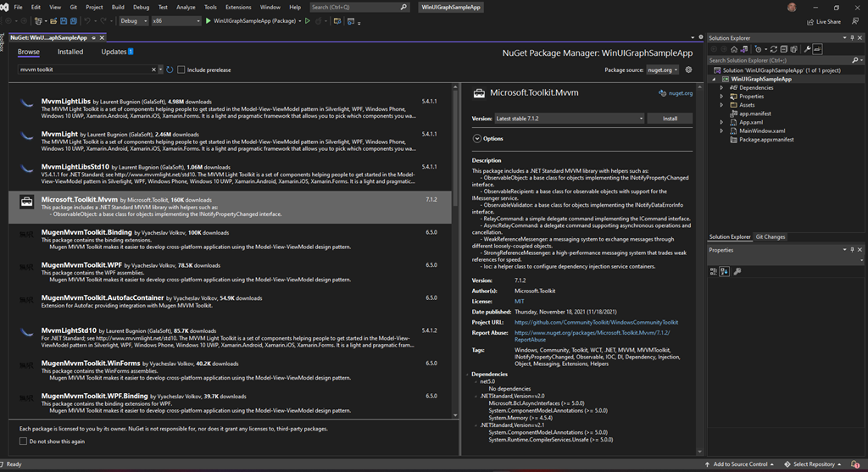Refresh the NuGet search results
Viewport: 868px width, 472px height.
(x=170, y=70)
